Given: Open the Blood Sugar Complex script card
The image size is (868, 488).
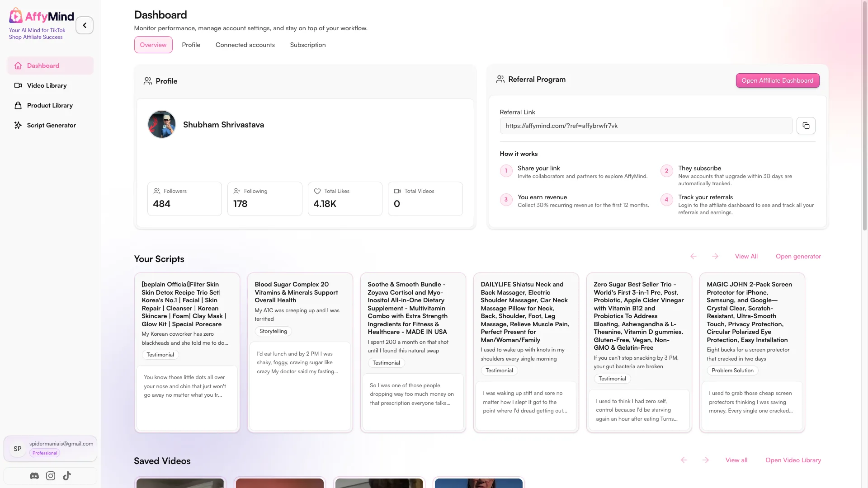Looking at the screenshot, I should [300, 352].
